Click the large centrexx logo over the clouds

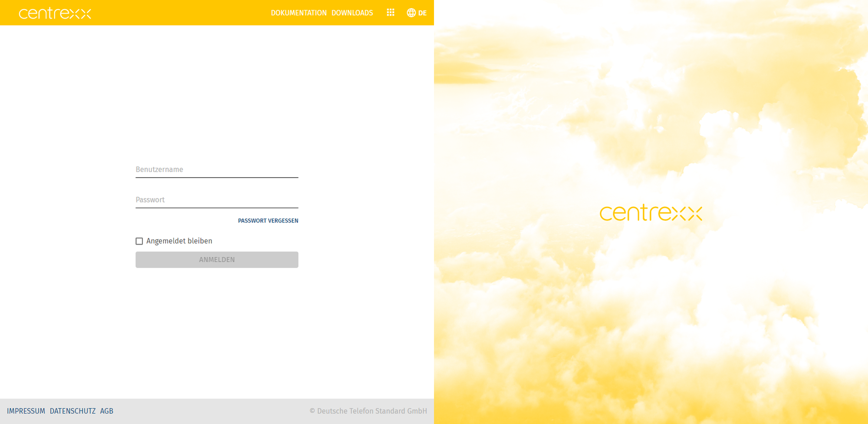click(651, 213)
